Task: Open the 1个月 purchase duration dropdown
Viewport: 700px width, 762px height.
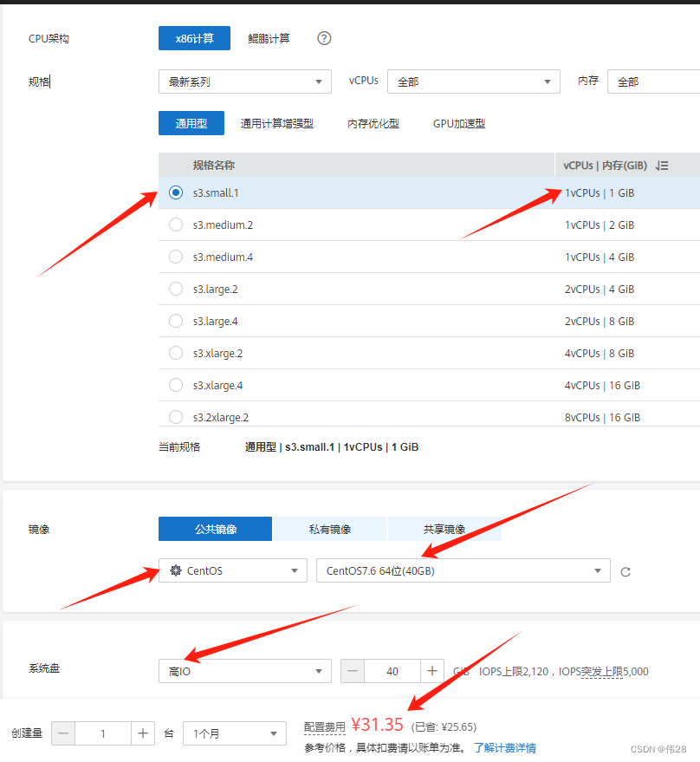Action: coord(234,733)
